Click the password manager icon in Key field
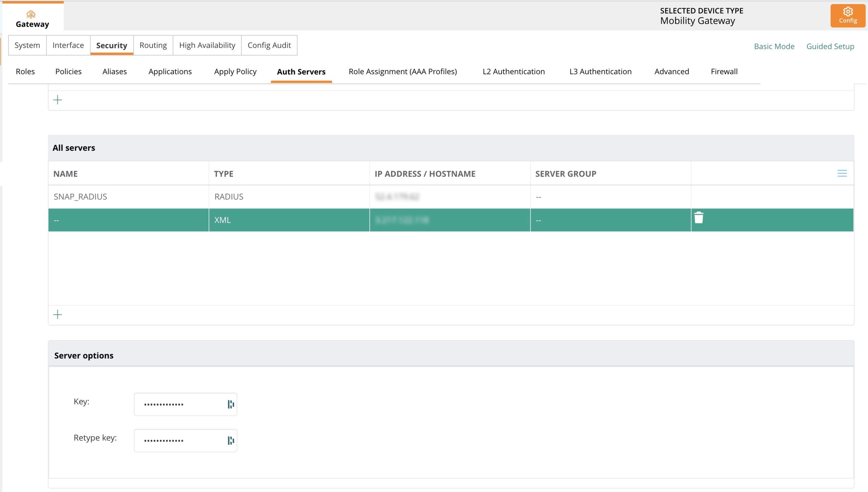The width and height of the screenshot is (868, 492). point(231,404)
